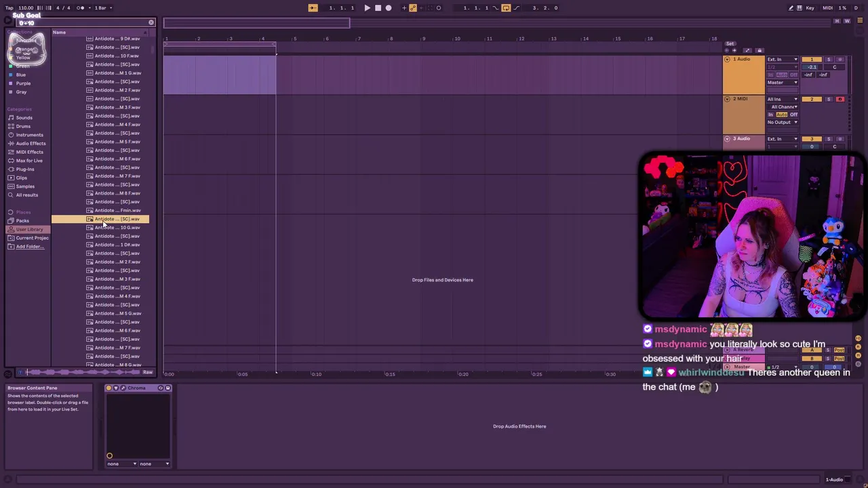Arm the 1 Audio track for recording

click(x=840, y=60)
